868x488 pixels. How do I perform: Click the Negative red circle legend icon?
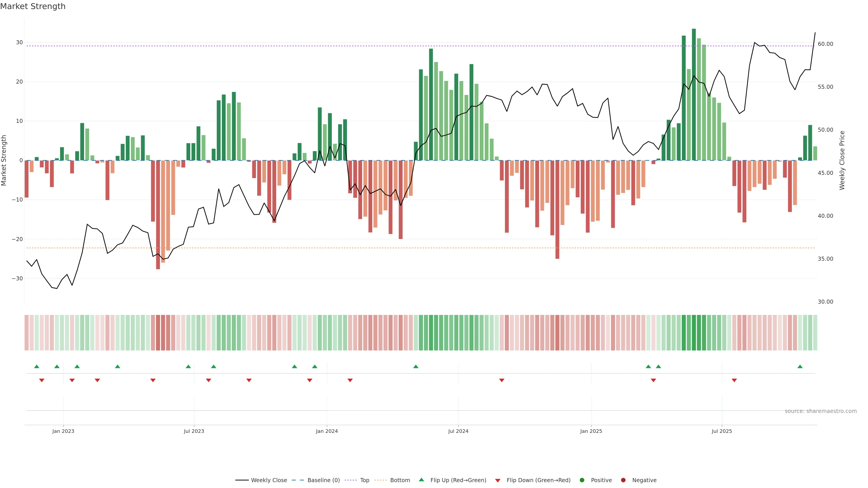pos(623,480)
